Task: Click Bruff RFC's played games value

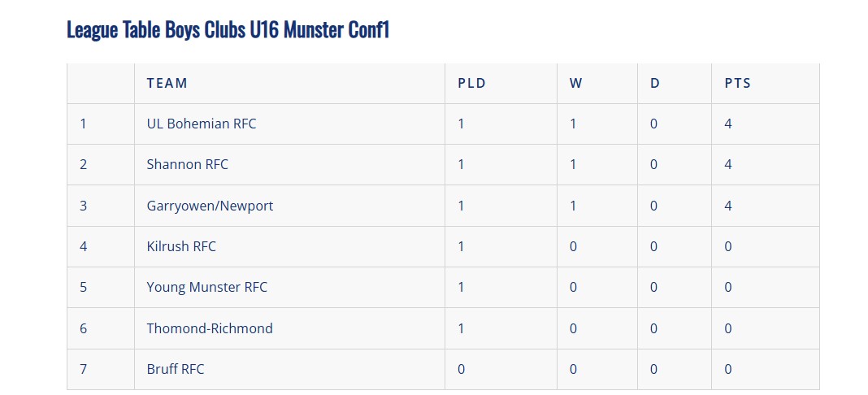Action: point(461,369)
